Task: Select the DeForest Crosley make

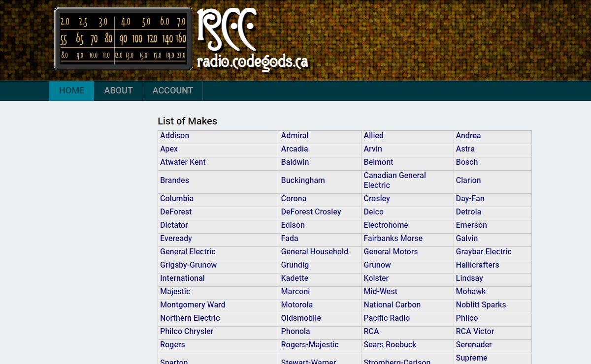Action: pyautogui.click(x=311, y=212)
